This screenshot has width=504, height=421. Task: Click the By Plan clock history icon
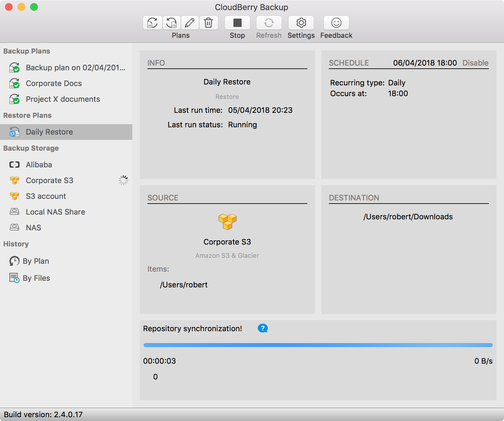(x=14, y=261)
